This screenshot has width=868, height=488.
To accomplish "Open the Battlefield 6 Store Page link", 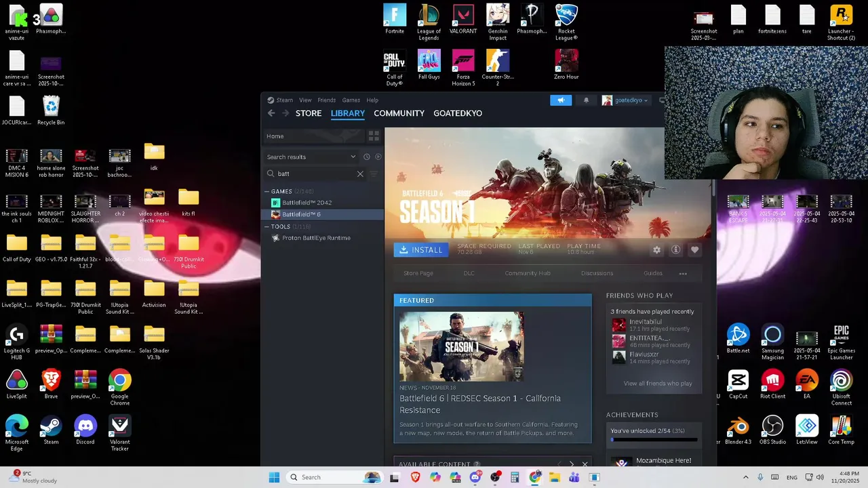I will (x=418, y=273).
